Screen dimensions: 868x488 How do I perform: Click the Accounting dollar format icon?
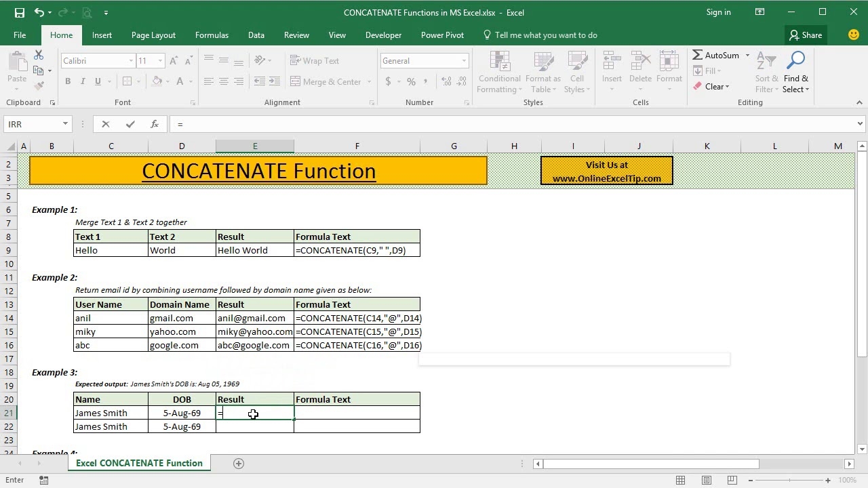pos(388,81)
